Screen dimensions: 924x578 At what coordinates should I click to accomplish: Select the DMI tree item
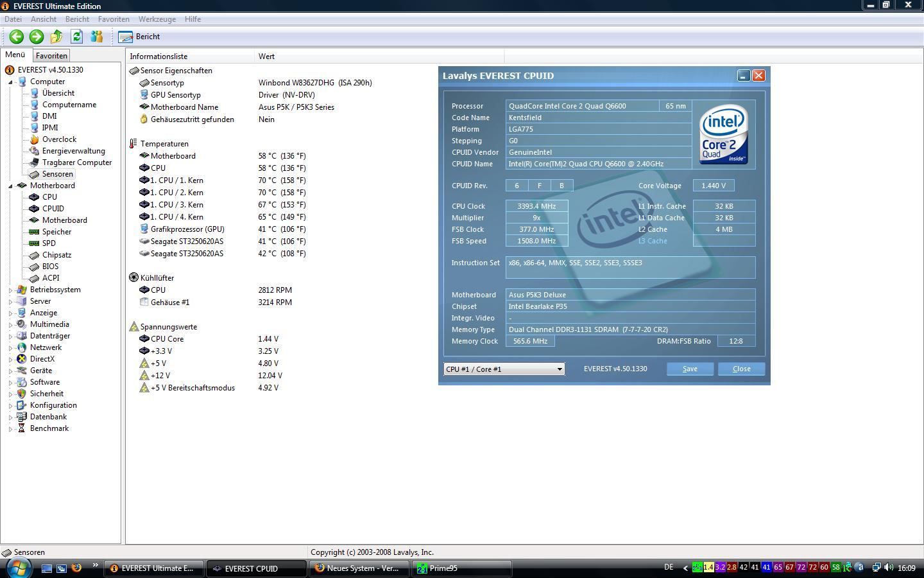click(x=49, y=116)
